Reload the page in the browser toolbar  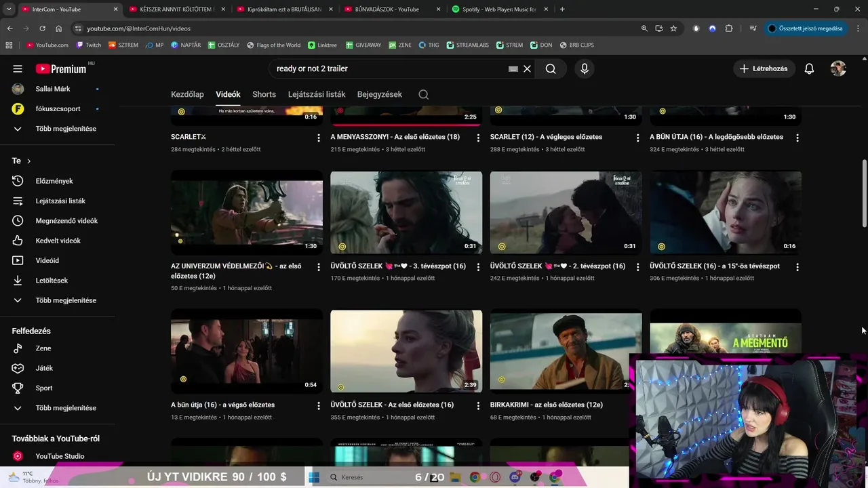coord(42,28)
